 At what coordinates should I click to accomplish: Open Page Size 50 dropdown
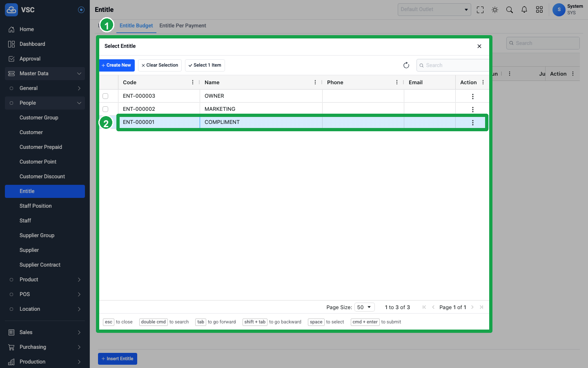pyautogui.click(x=364, y=307)
